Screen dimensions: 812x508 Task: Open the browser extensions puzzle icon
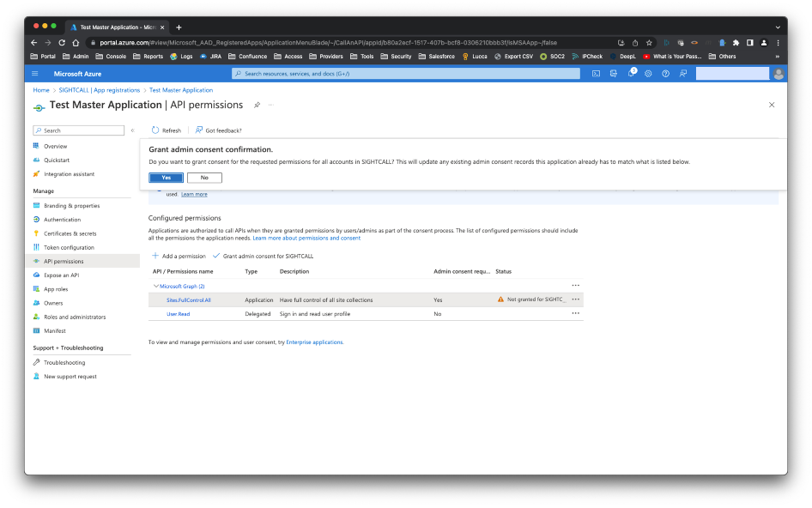[x=736, y=42]
